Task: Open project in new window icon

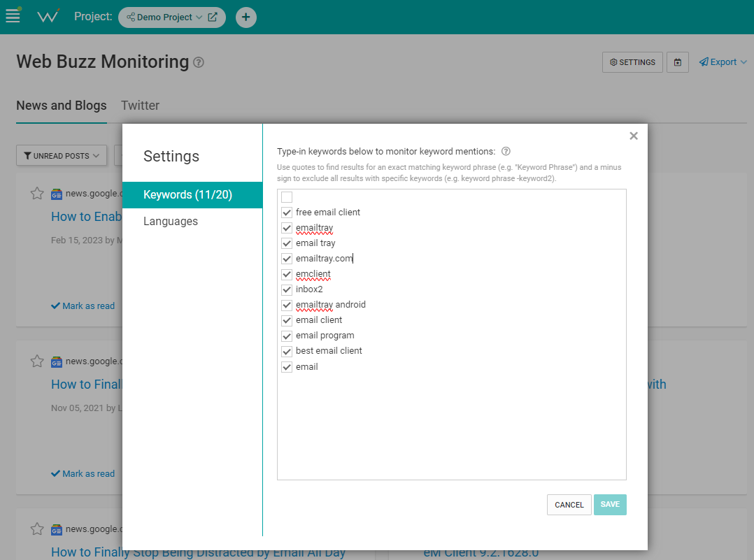Action: (x=213, y=17)
